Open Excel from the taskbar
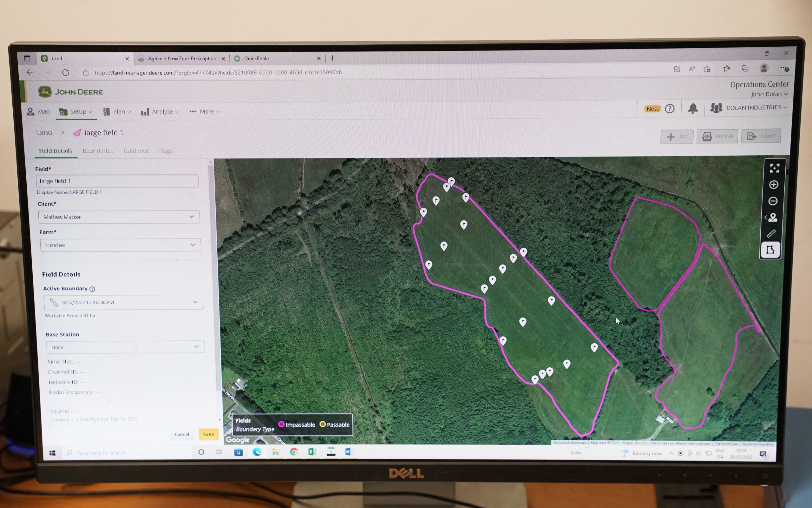This screenshot has width=812, height=508. (x=312, y=452)
